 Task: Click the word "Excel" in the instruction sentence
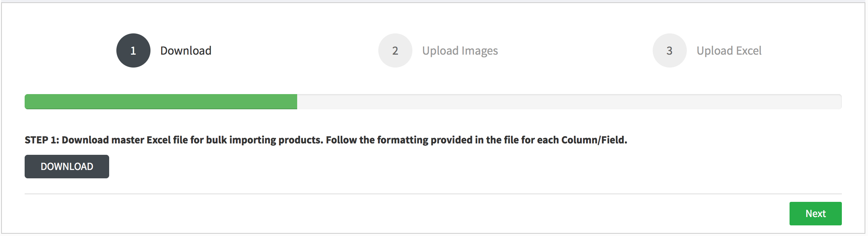point(158,140)
